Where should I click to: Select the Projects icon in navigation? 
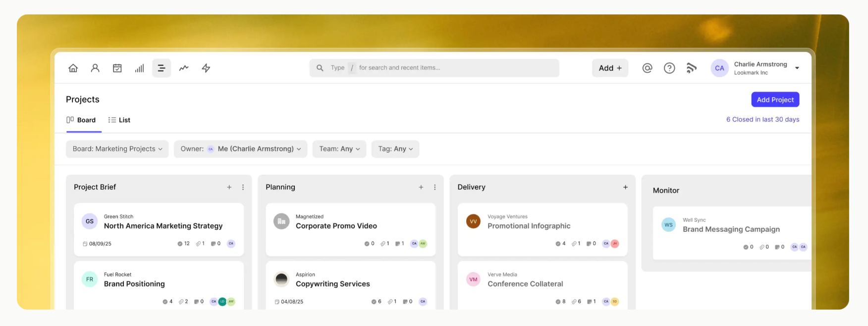(x=162, y=68)
